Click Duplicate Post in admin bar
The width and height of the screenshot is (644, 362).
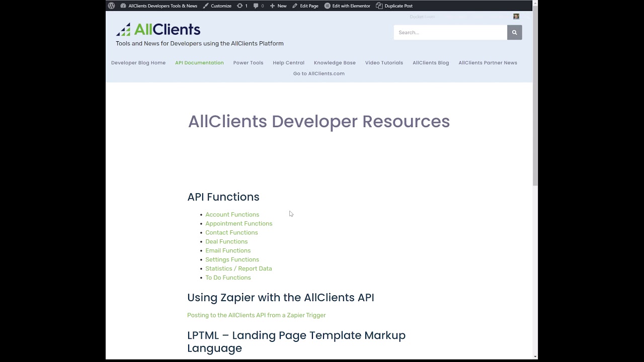[394, 6]
